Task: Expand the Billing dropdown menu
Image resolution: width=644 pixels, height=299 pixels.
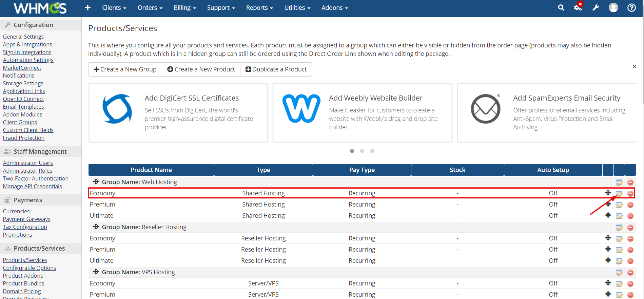Action: point(185,8)
